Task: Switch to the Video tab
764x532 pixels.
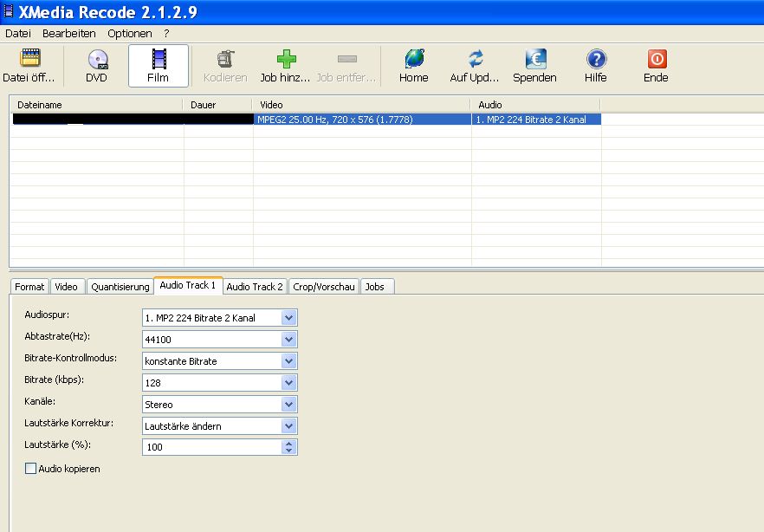Action: point(66,287)
